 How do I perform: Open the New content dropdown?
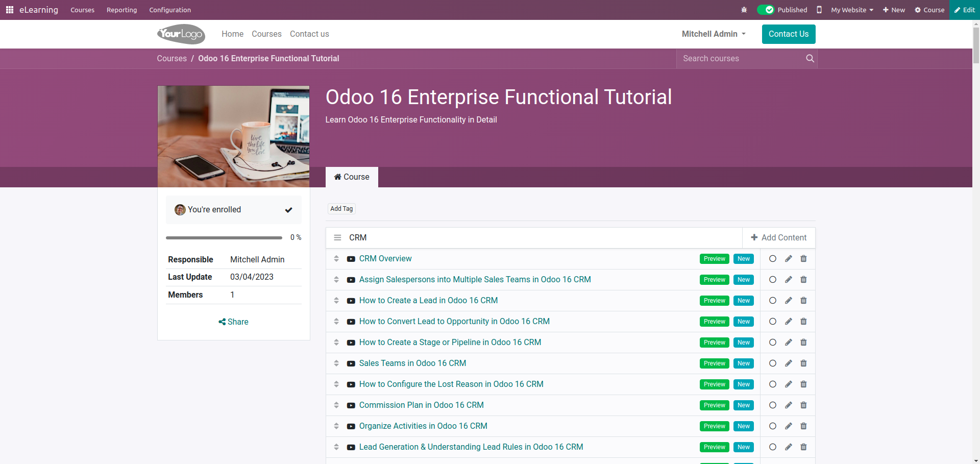pos(894,10)
